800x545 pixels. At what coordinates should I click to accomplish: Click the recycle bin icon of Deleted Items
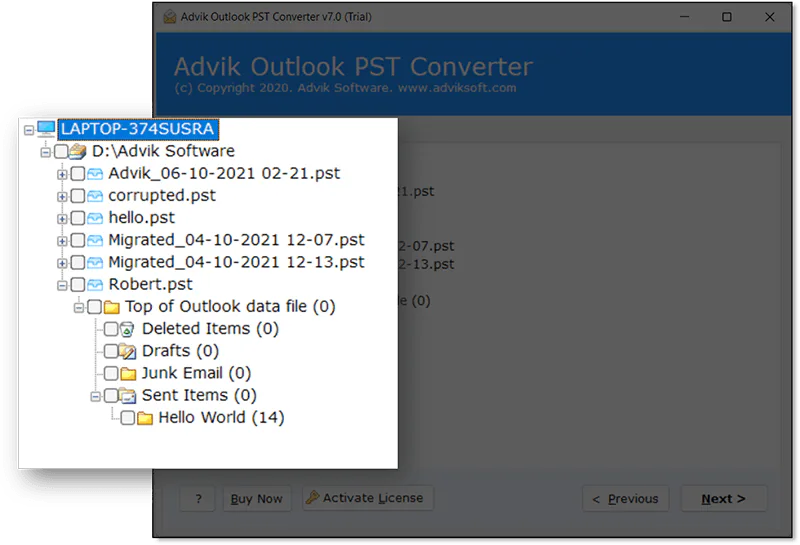click(128, 329)
